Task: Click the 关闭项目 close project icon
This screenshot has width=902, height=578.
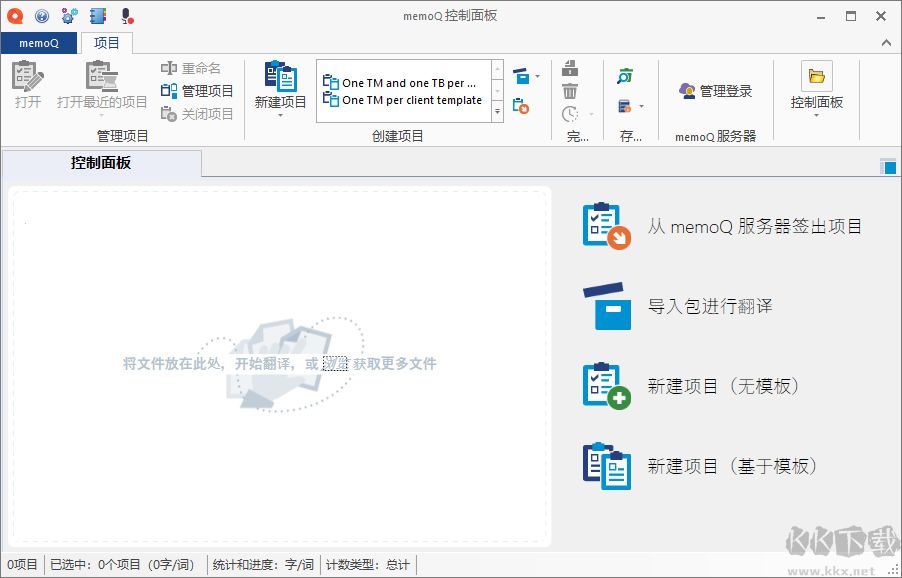Action: pos(169,114)
